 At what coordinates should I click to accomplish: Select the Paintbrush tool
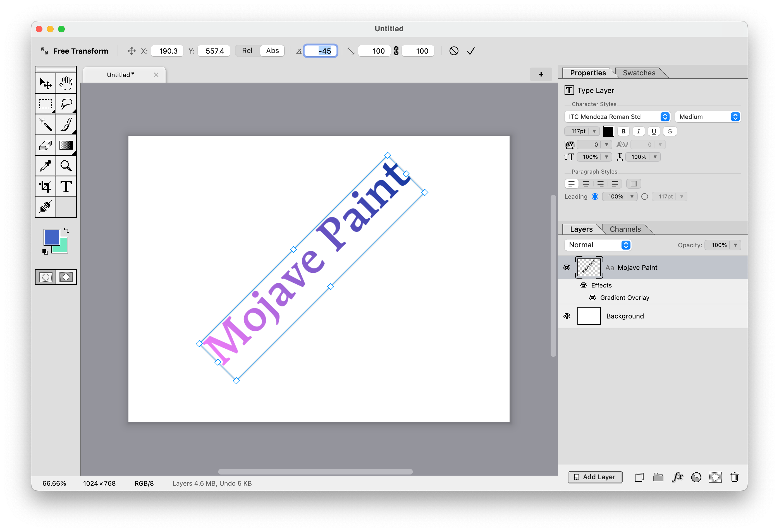click(66, 124)
